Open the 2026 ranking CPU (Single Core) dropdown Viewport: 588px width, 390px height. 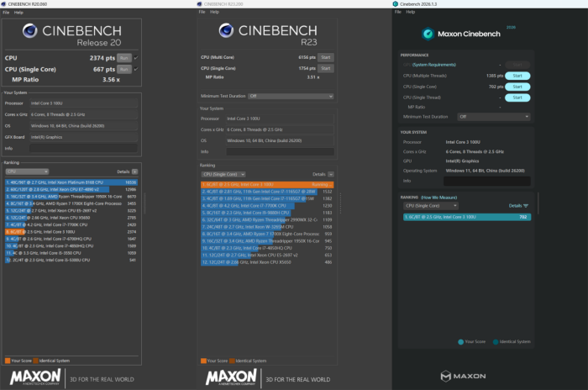pyautogui.click(x=431, y=206)
